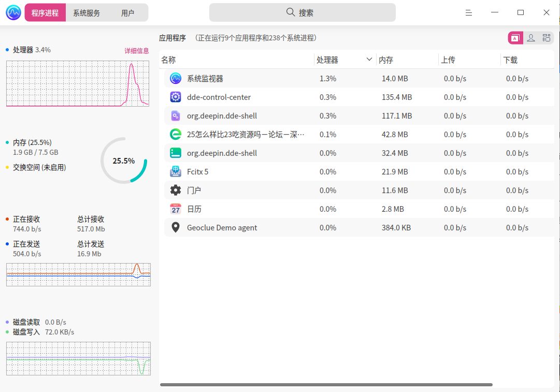Select the 25怎么样比23吃资源吗 browser row
The height and width of the screenshot is (392, 560).
point(359,134)
